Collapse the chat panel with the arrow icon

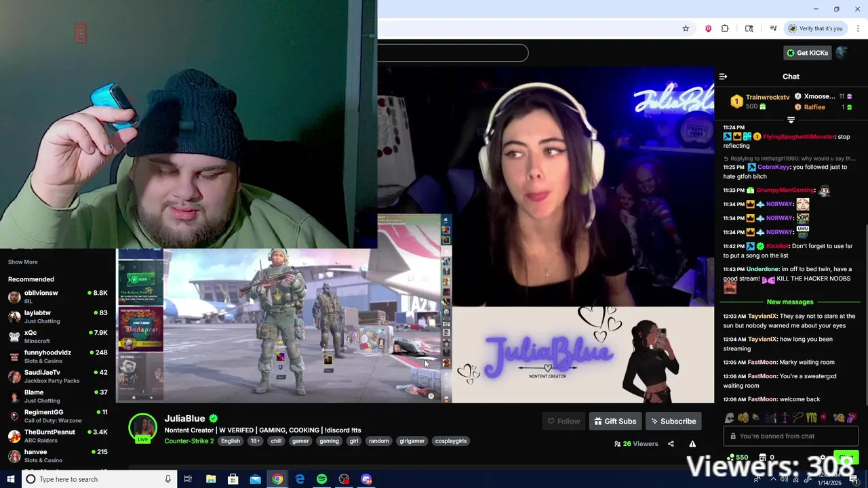pos(723,77)
